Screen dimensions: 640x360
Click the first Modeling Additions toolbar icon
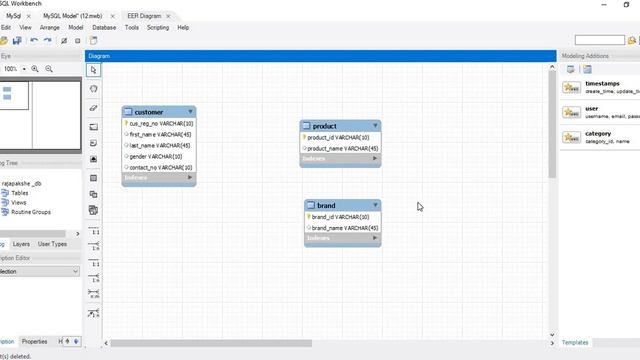pos(571,69)
